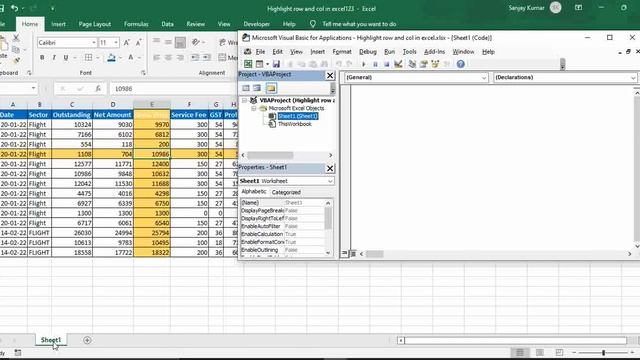Select ThisWorkbook in project tree

click(x=294, y=124)
